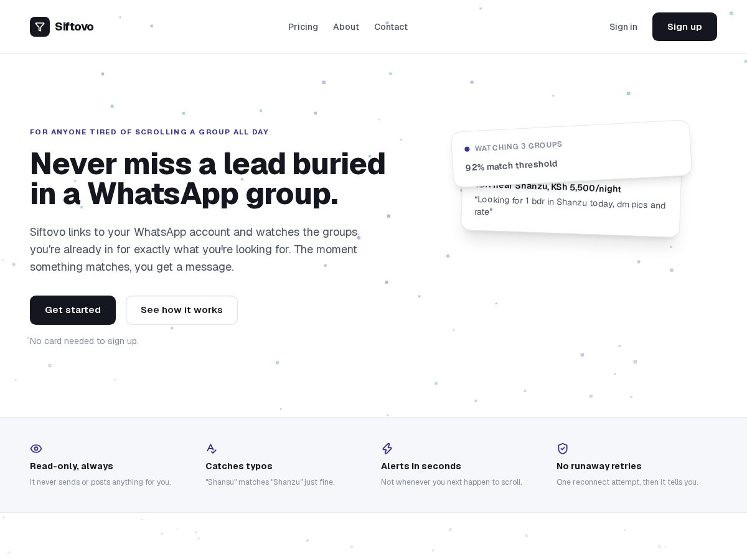Click the Sign up button
Image resolution: width=747 pixels, height=560 pixels.
coord(685,27)
